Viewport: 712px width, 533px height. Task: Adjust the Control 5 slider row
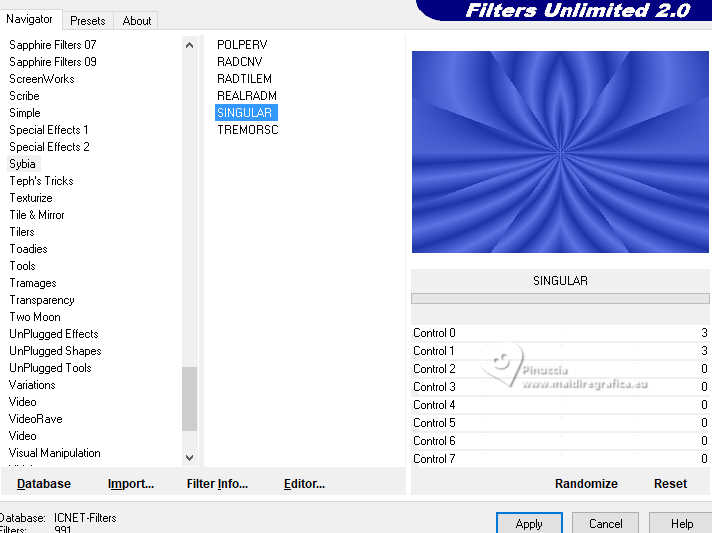point(560,423)
